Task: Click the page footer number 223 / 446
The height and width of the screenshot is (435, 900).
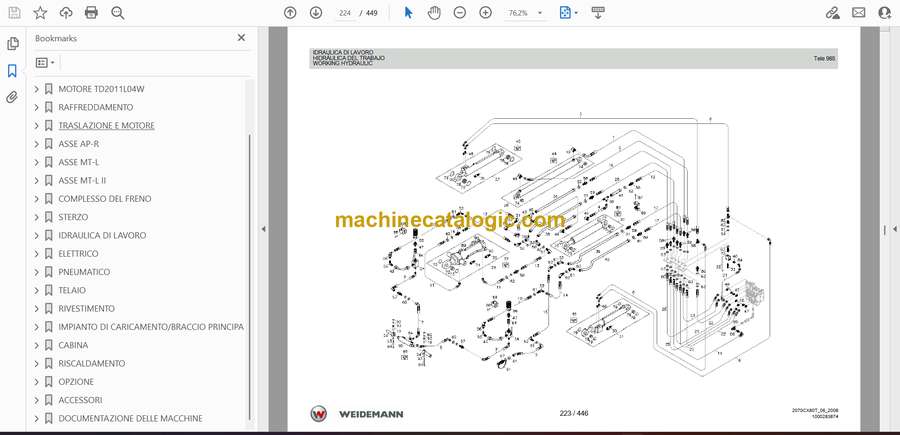Action: pos(574,413)
